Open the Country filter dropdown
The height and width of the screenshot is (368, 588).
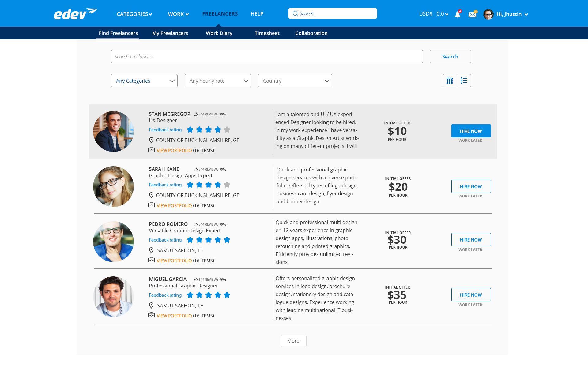pyautogui.click(x=295, y=81)
